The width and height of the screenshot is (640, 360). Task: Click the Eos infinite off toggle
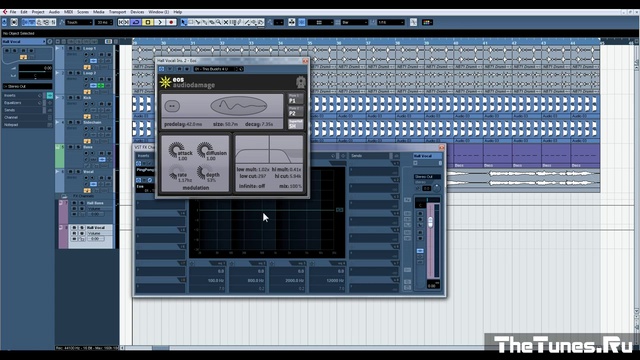pos(252,186)
